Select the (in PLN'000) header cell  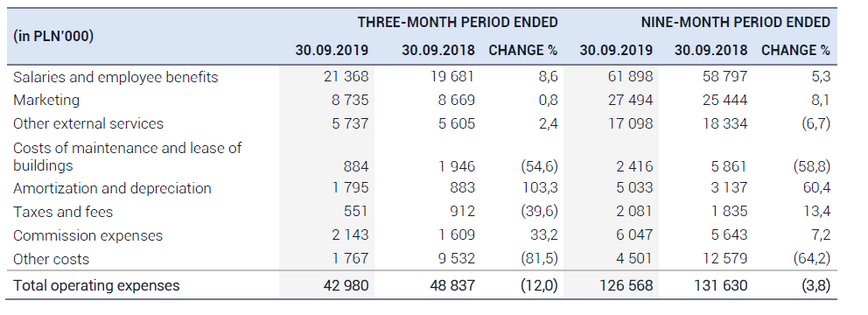tap(53, 37)
